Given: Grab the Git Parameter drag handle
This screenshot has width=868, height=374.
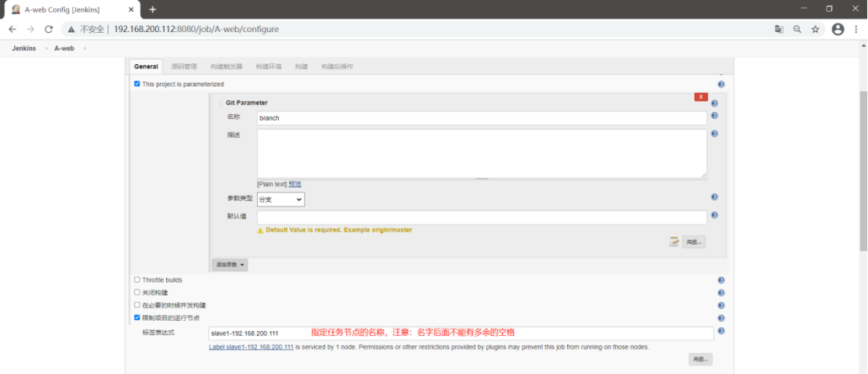Looking at the screenshot, I should coord(219,103).
